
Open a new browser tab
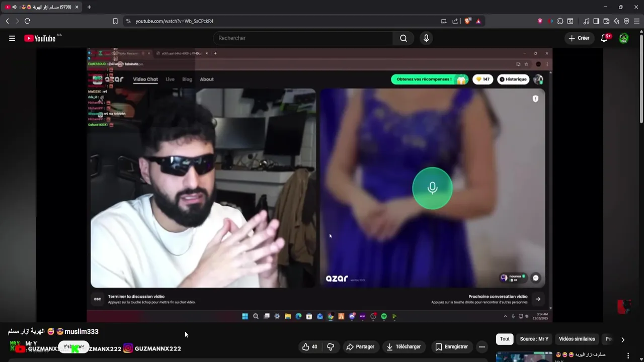pos(89,7)
